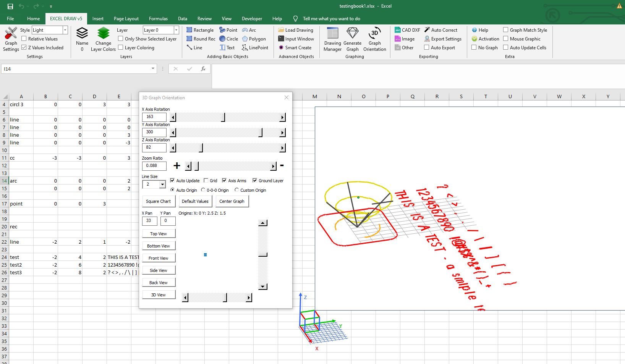
Task: Open the Layer selection dropdown
Action: (176, 29)
